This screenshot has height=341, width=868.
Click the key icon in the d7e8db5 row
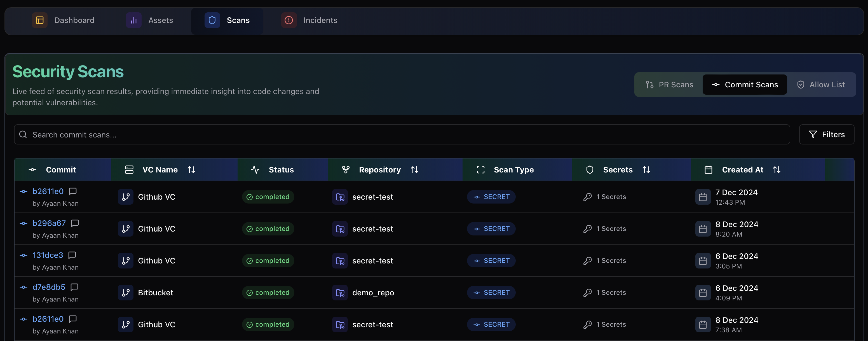click(587, 293)
